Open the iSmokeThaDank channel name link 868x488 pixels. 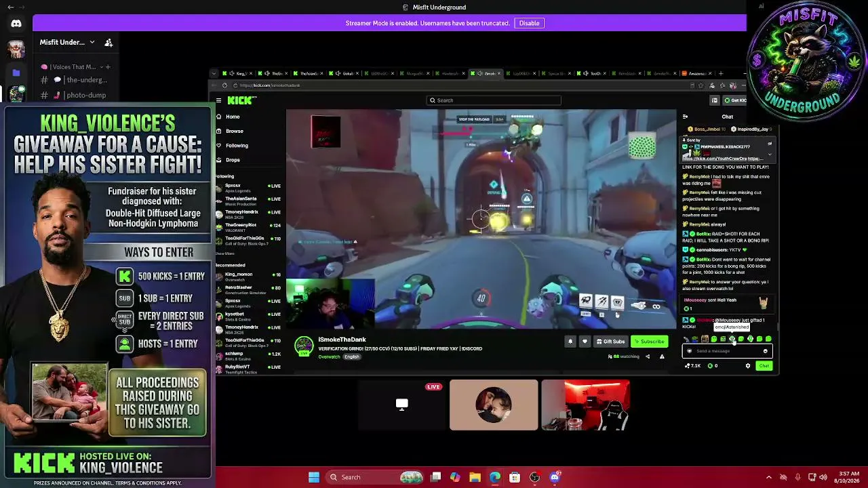pyautogui.click(x=342, y=340)
